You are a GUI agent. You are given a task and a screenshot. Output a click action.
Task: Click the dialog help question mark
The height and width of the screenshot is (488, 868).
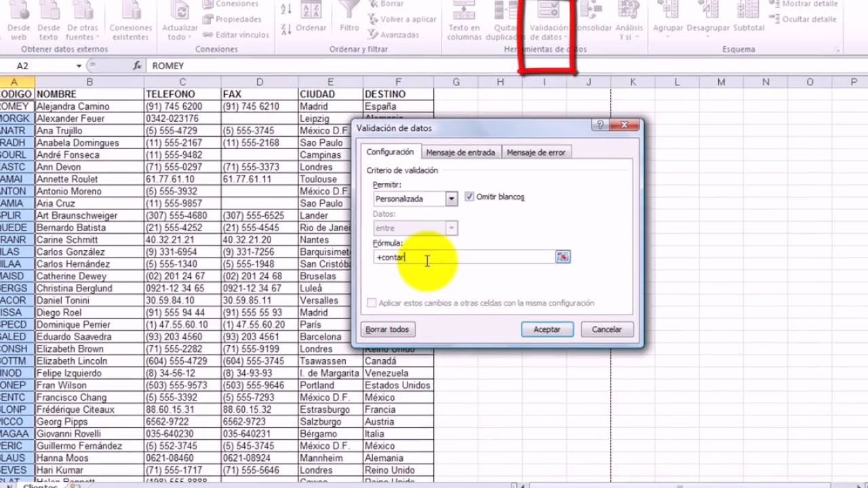tap(599, 125)
